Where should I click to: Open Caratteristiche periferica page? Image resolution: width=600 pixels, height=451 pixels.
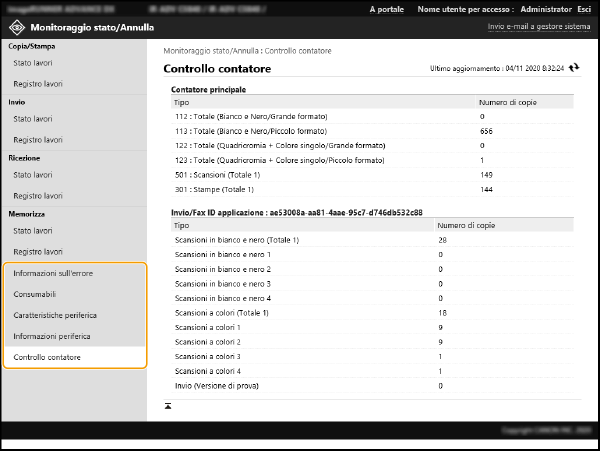[54, 315]
